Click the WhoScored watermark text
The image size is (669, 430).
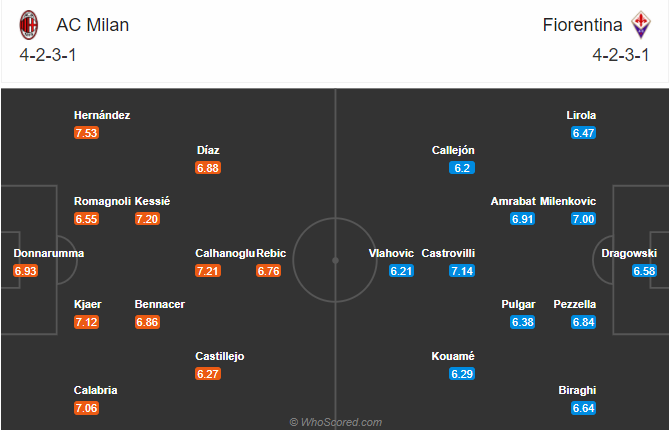pos(334,422)
